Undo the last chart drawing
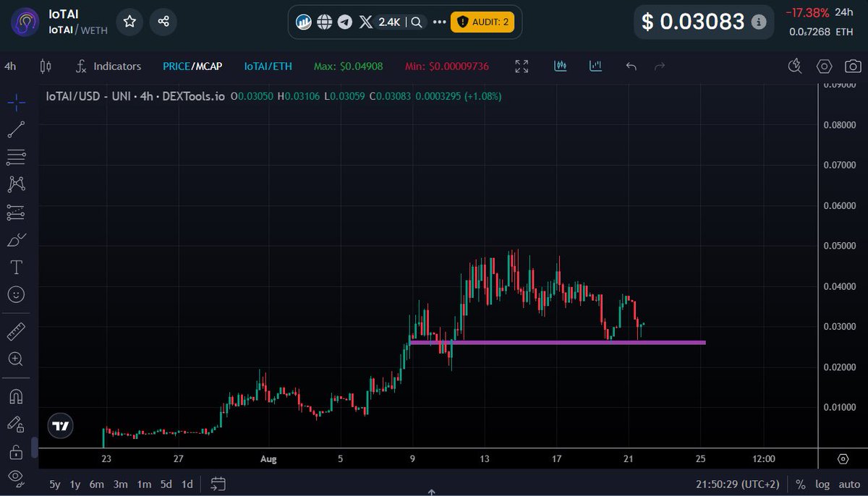868x496 pixels. [x=630, y=66]
